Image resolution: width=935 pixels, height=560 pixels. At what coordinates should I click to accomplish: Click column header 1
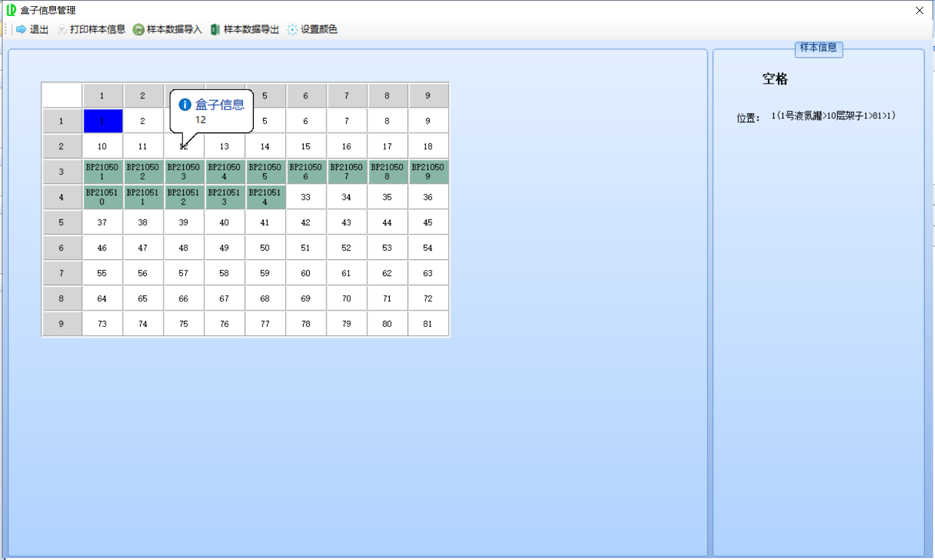pyautogui.click(x=103, y=96)
